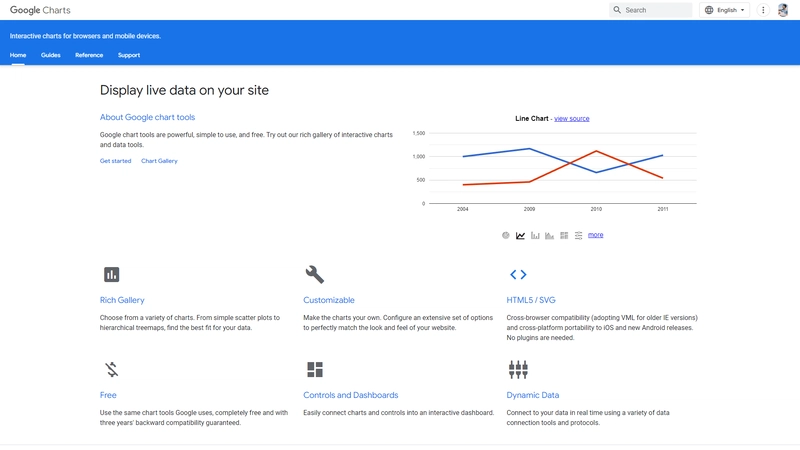Select the pie chart type icon
Viewport: 800px width, 450px height.
(506, 235)
